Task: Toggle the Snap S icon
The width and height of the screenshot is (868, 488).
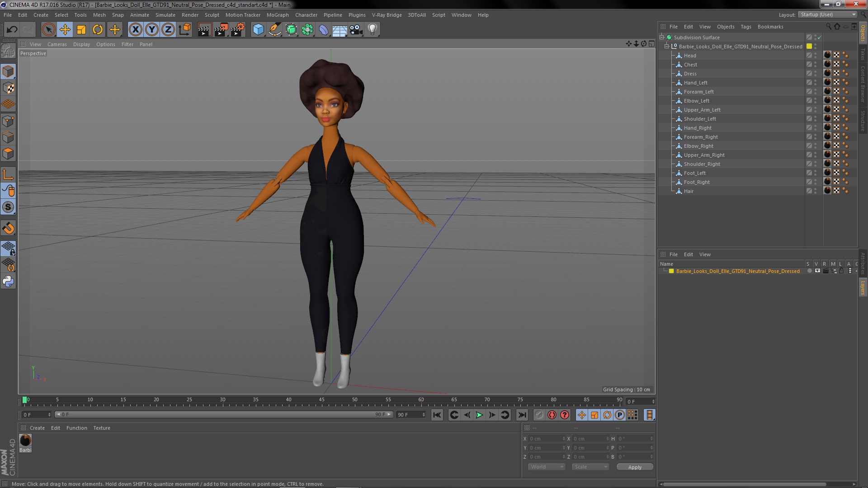Action: (x=8, y=207)
